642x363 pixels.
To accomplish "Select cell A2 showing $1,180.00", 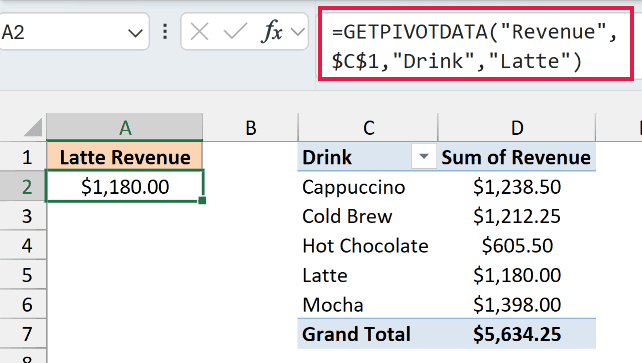I will (125, 186).
